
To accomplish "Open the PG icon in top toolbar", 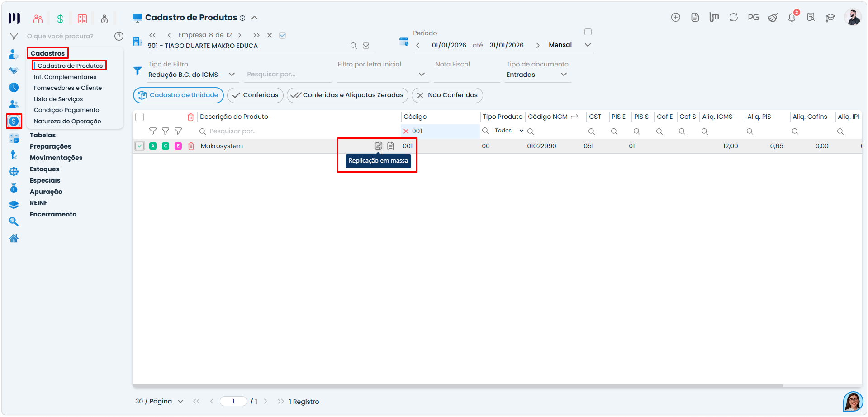I will pos(753,17).
